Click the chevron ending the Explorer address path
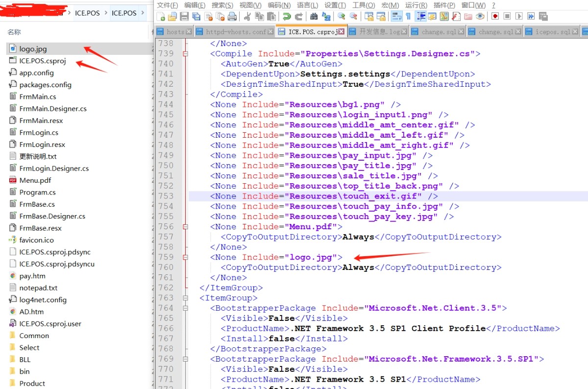This screenshot has width=588, height=389. (x=143, y=13)
